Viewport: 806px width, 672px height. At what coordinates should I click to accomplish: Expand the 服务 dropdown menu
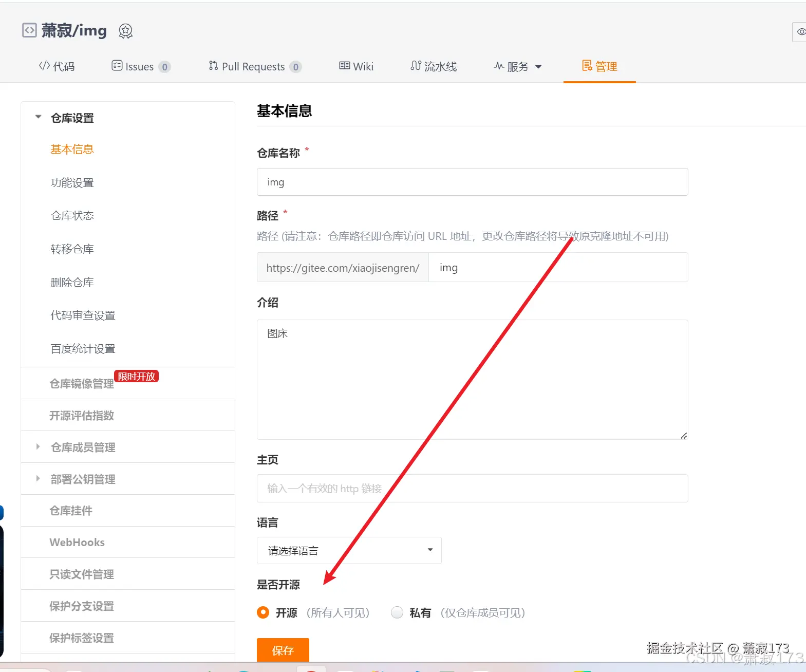(518, 66)
